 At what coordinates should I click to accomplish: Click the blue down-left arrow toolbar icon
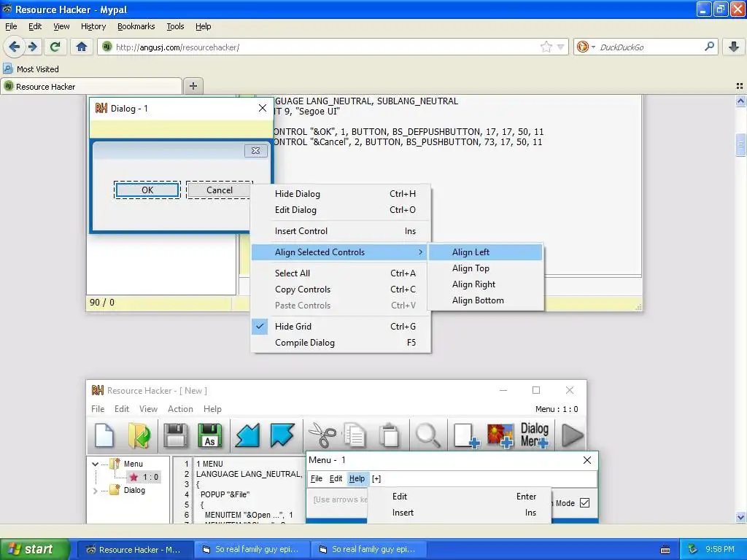[x=248, y=435]
